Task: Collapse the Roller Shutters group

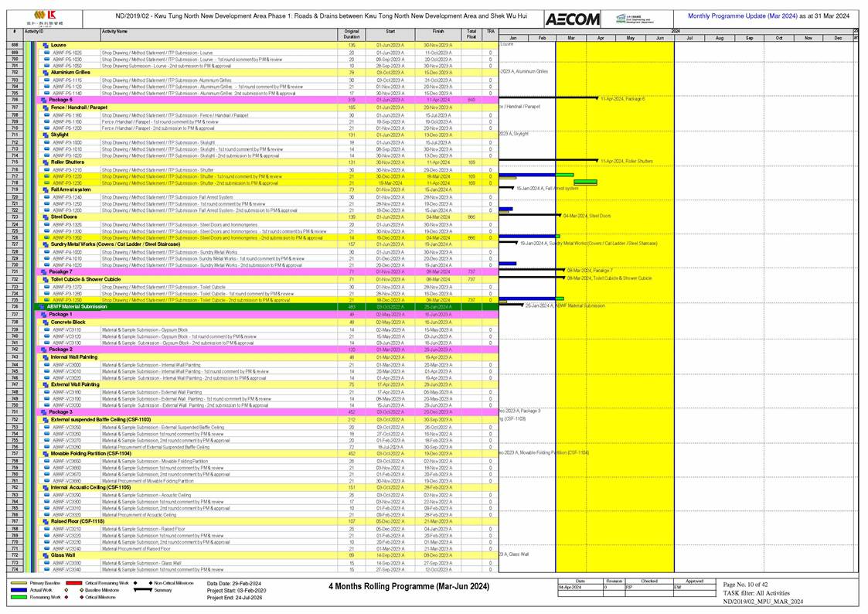Action: 46,162
